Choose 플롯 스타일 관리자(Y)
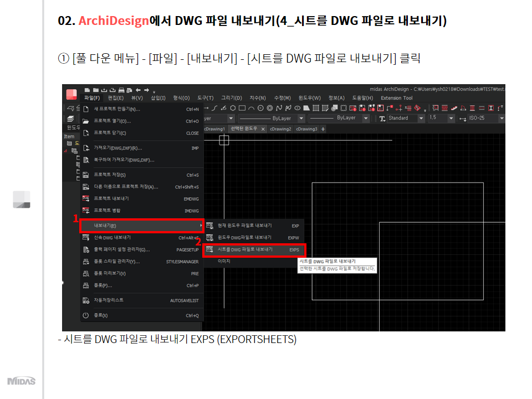The image size is (532, 399). (142, 261)
